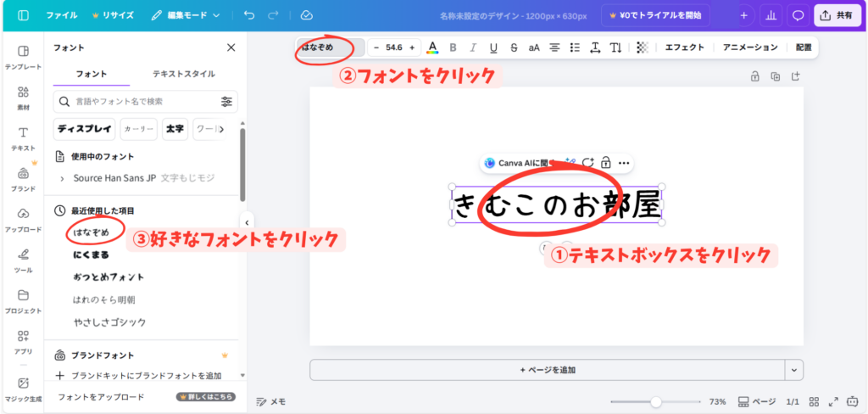Viewport: 868px width, 414px height.
Task: Toggle underline formatting
Action: [x=494, y=48]
